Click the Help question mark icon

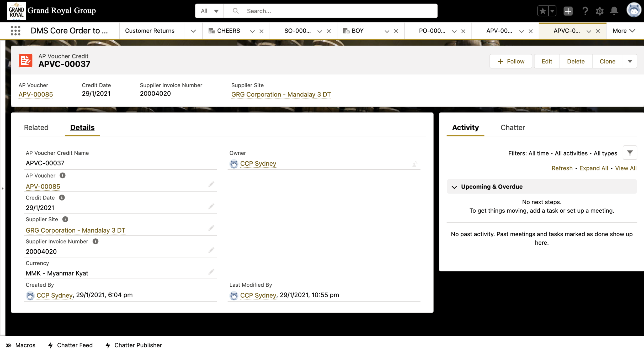coord(585,11)
